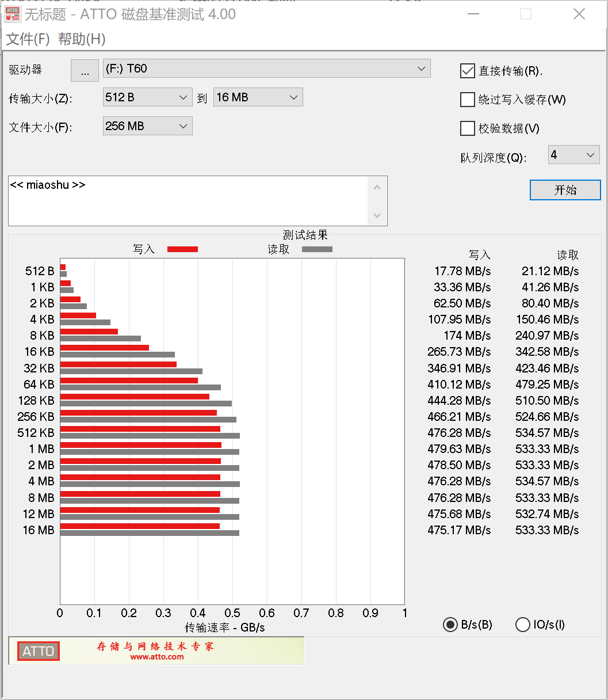608x700 pixels.
Task: Click the 532.74 MB/s read value
Action: coord(547,514)
